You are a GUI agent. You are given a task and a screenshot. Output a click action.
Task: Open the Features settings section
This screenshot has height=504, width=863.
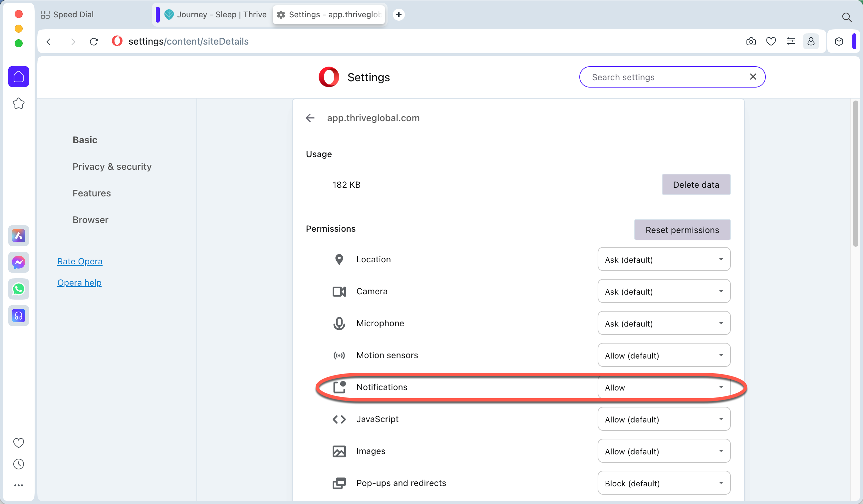(x=92, y=193)
